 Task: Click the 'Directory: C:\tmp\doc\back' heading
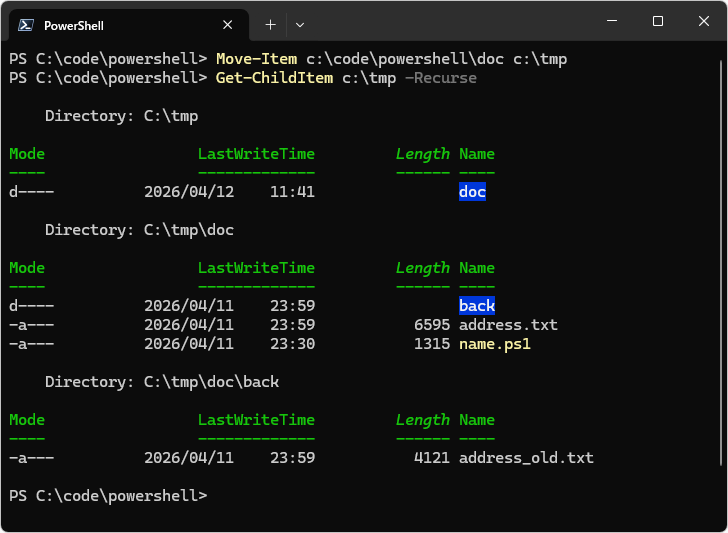[x=162, y=382]
